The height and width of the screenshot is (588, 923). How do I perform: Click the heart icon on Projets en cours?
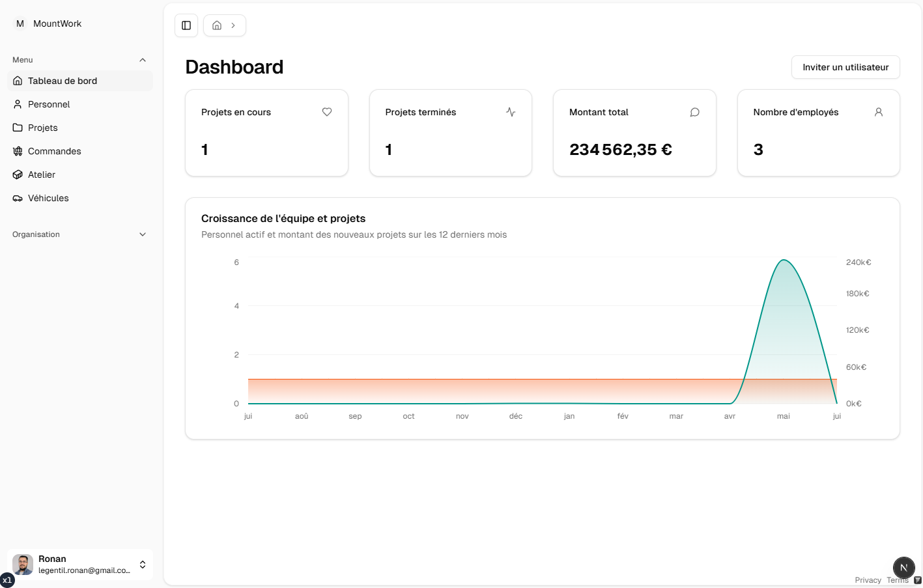coord(327,112)
